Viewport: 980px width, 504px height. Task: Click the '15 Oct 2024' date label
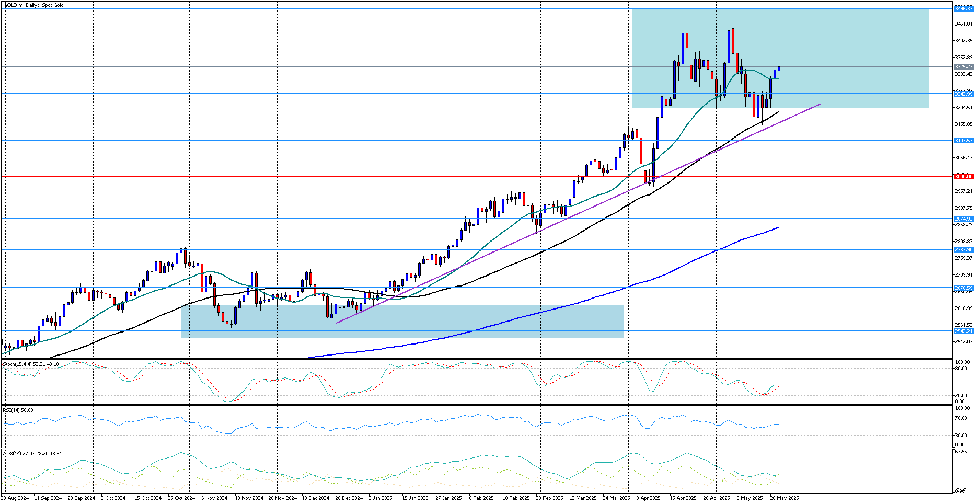(148, 498)
